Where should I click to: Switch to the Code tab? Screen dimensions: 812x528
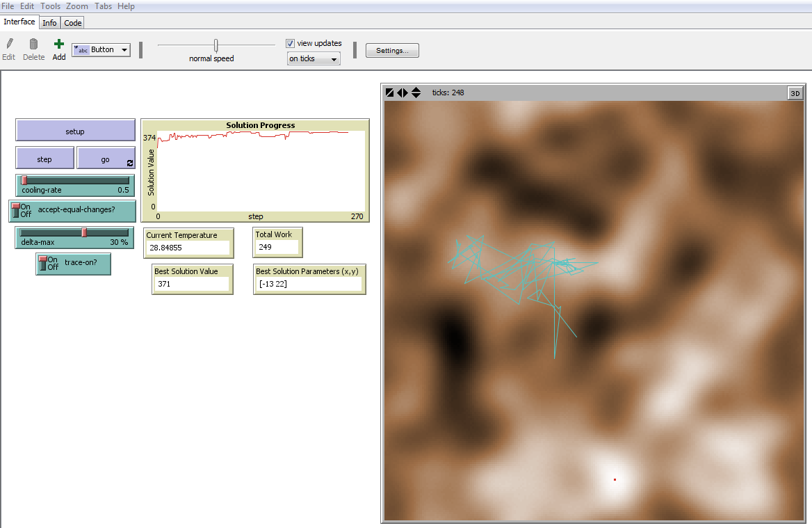72,22
